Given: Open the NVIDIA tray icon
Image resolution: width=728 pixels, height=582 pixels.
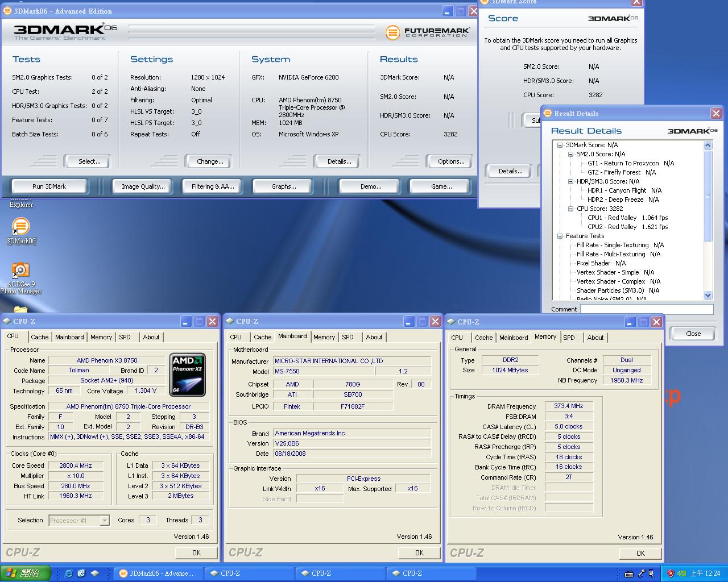Looking at the screenshot, I should click(x=681, y=573).
